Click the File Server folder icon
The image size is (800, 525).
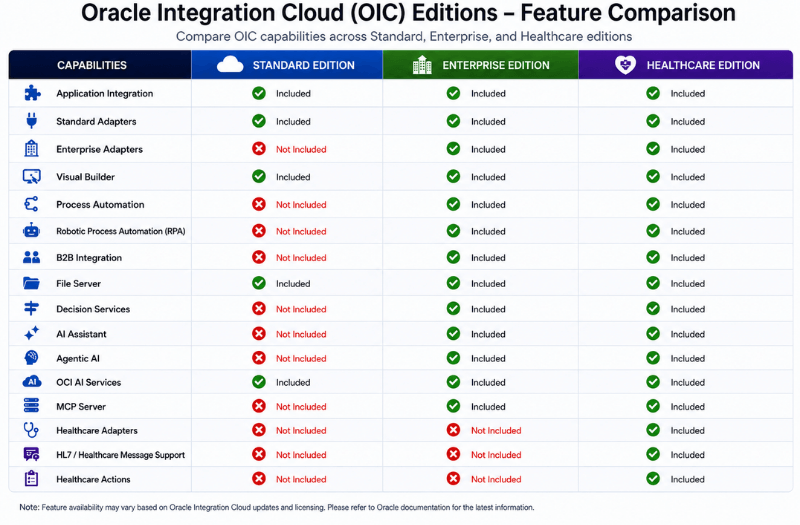[32, 283]
